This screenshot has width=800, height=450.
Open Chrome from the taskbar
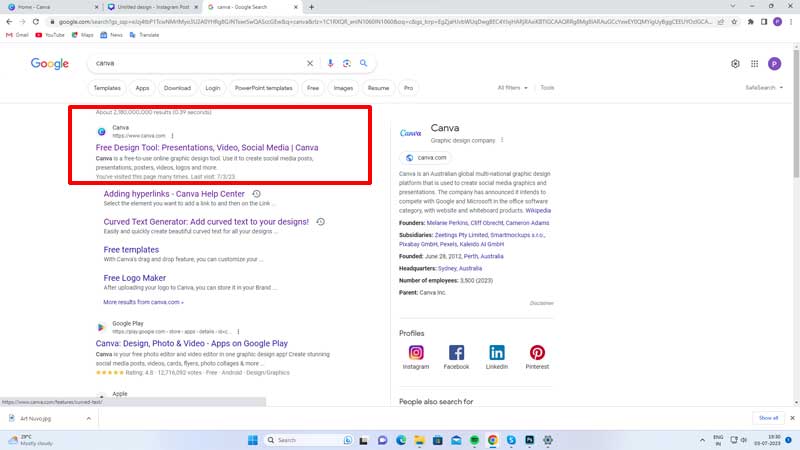(492, 440)
